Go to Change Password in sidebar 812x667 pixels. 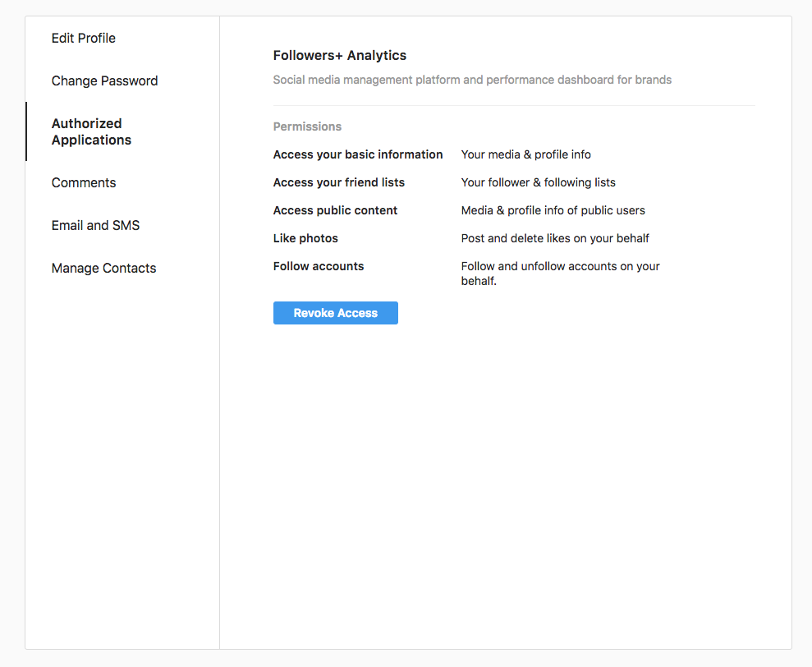pos(104,80)
